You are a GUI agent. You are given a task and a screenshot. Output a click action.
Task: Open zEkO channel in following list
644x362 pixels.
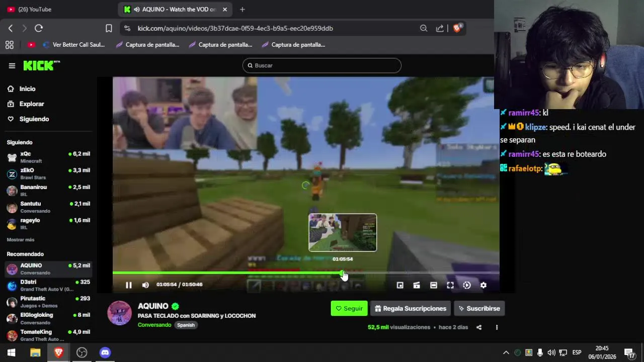coord(48,174)
